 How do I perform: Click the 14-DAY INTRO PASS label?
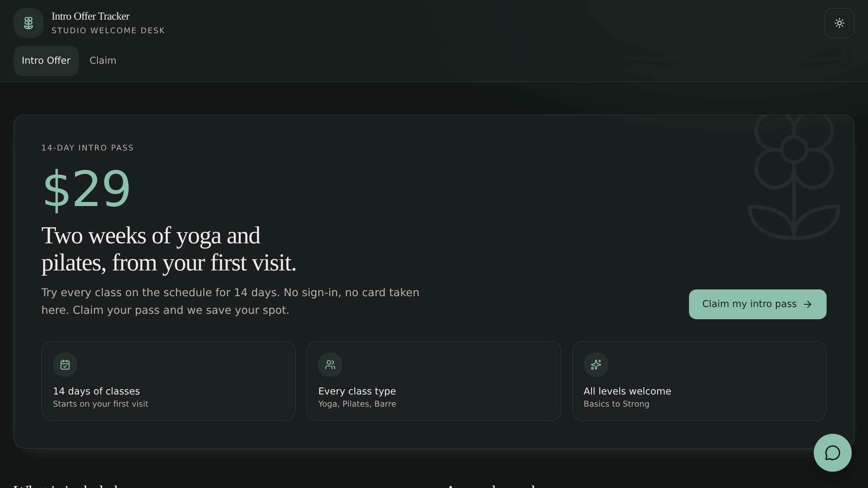87,148
